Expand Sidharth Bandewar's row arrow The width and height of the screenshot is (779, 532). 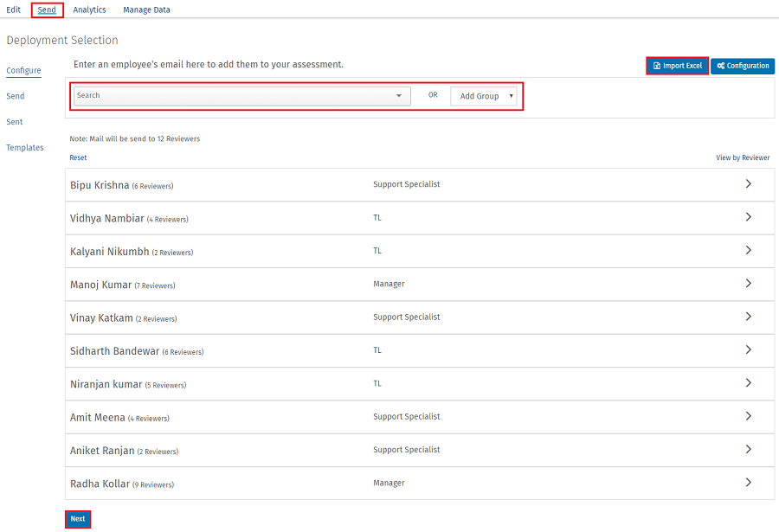[x=748, y=350]
